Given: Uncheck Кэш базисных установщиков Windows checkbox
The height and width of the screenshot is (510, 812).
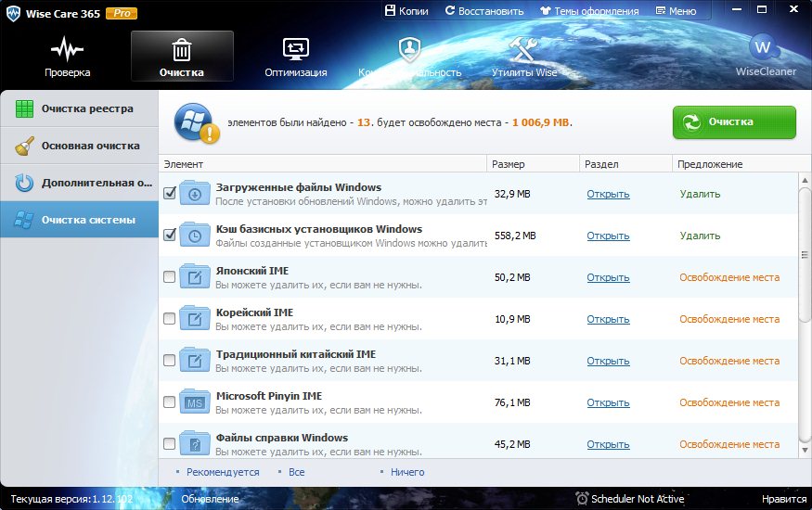Looking at the screenshot, I should click(169, 236).
